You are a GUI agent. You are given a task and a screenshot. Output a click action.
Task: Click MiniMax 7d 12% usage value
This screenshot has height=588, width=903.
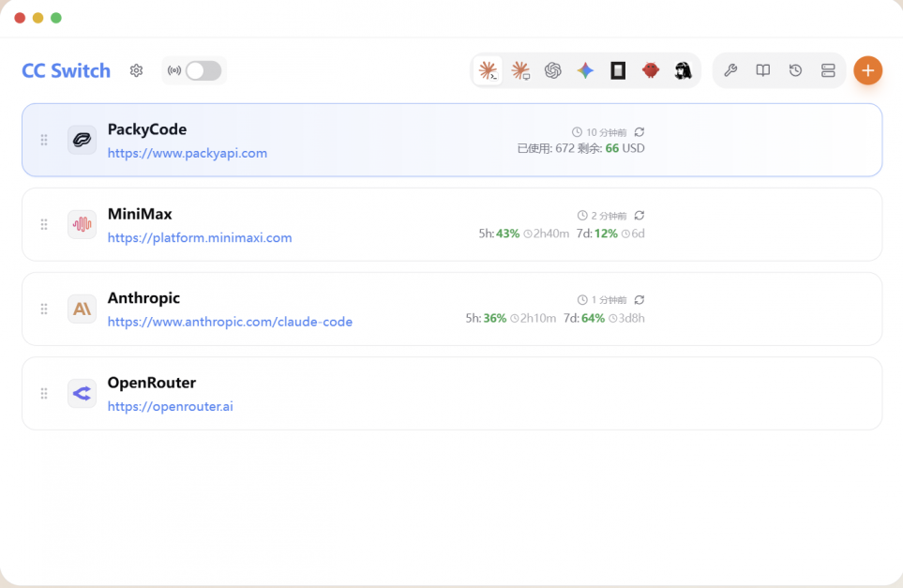[x=606, y=234]
